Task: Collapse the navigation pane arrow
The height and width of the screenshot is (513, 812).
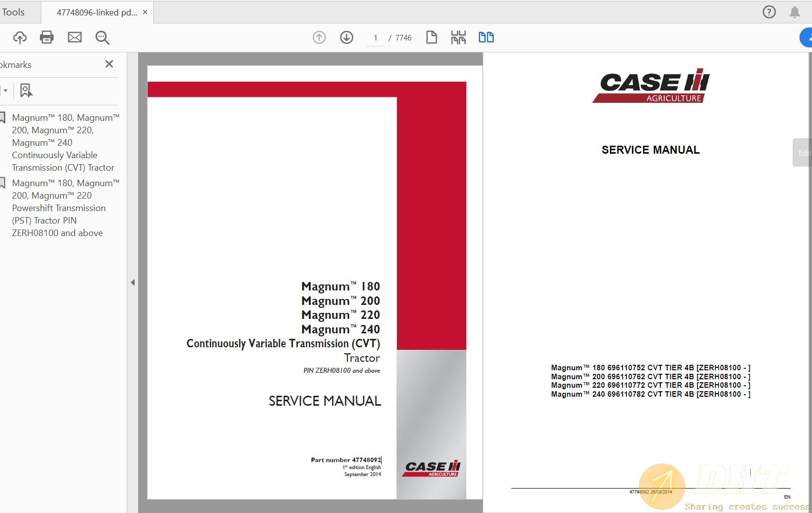Action: [x=133, y=282]
